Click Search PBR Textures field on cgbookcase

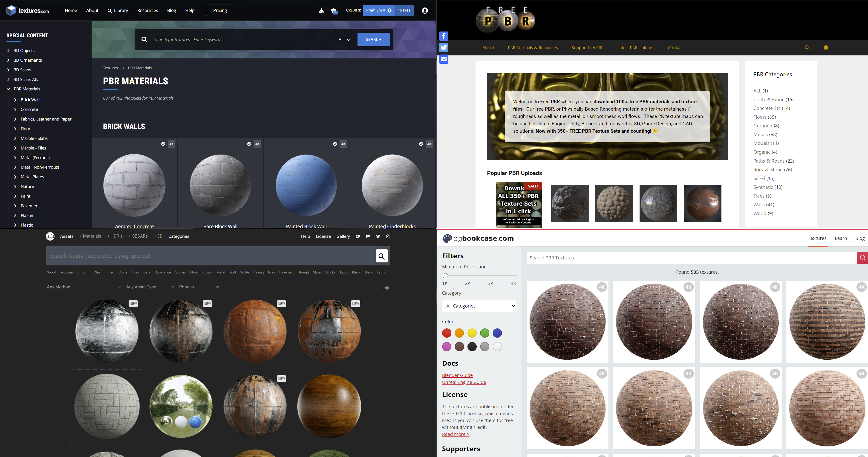pyautogui.click(x=692, y=258)
